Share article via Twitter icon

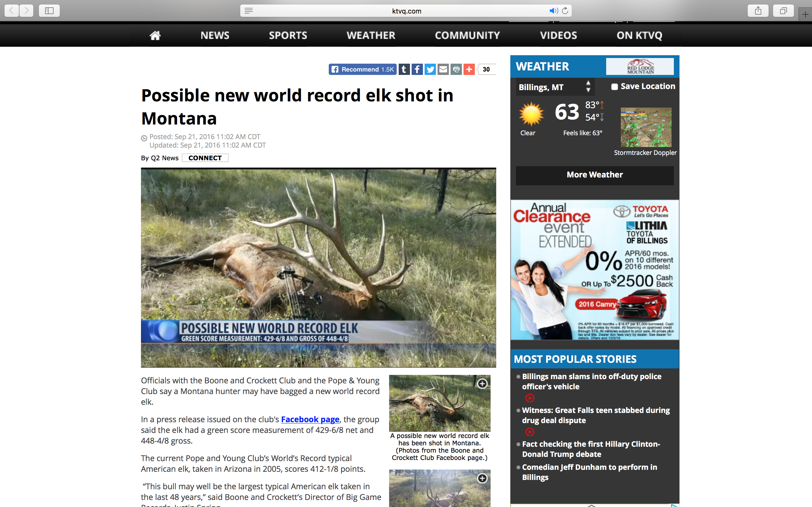pyautogui.click(x=430, y=69)
